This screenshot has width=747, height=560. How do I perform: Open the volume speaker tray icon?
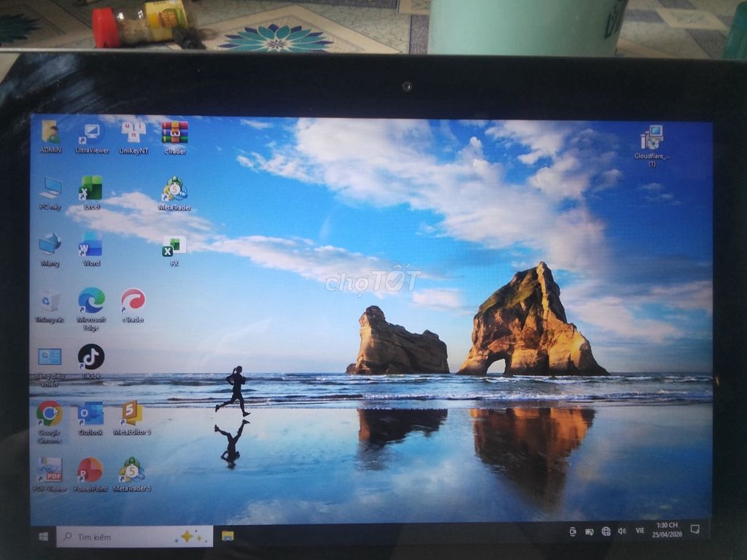pos(622,531)
